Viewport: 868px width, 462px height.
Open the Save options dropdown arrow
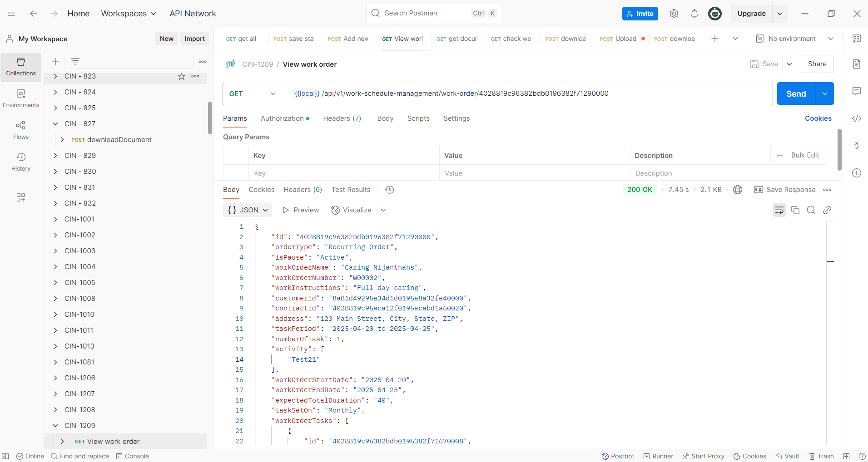pos(789,64)
